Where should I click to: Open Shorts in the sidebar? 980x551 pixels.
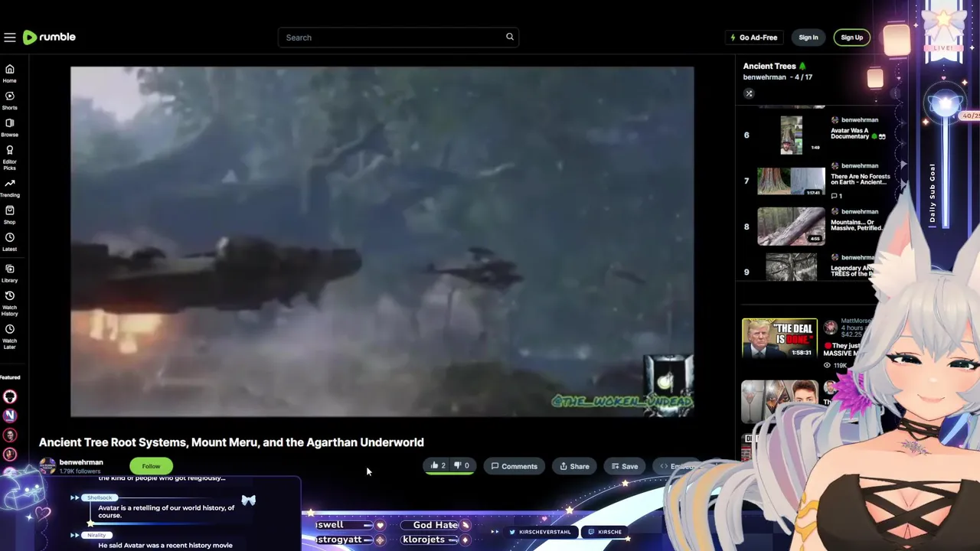(x=10, y=100)
